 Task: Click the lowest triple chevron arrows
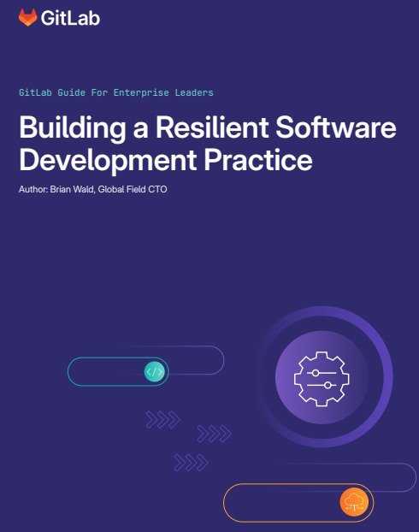click(x=191, y=463)
